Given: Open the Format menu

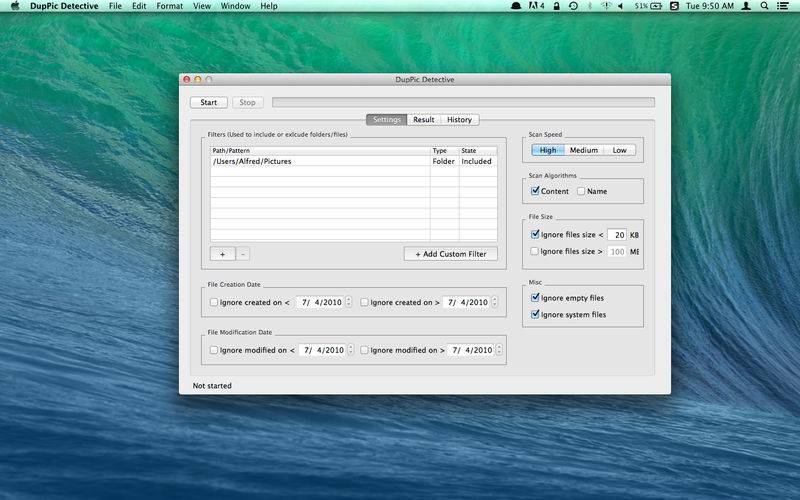Looking at the screenshot, I should 169,6.
